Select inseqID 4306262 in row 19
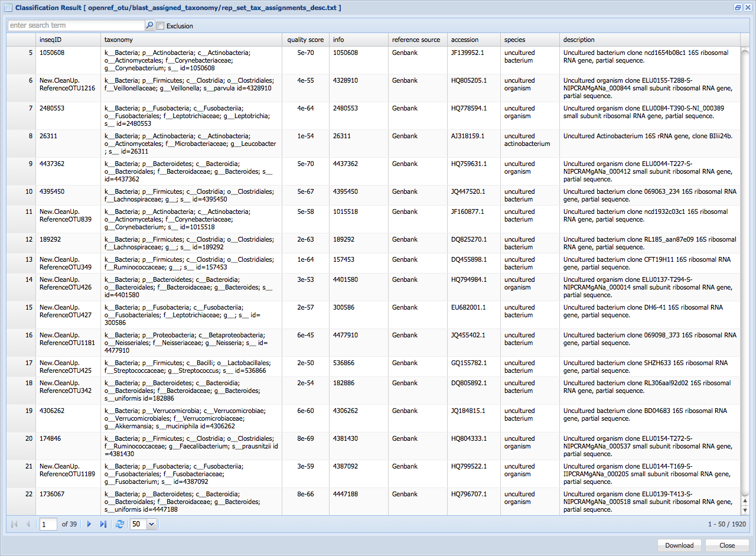 (x=52, y=411)
